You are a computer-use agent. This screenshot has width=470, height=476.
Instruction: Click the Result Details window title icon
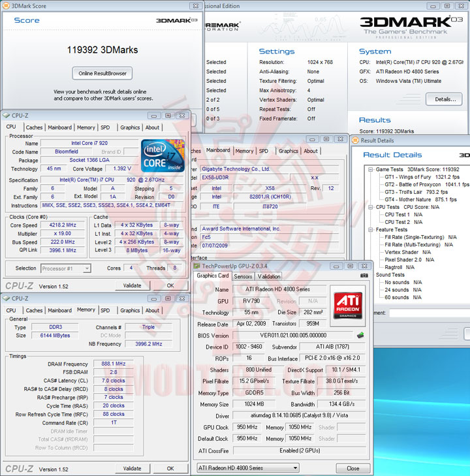coord(355,140)
